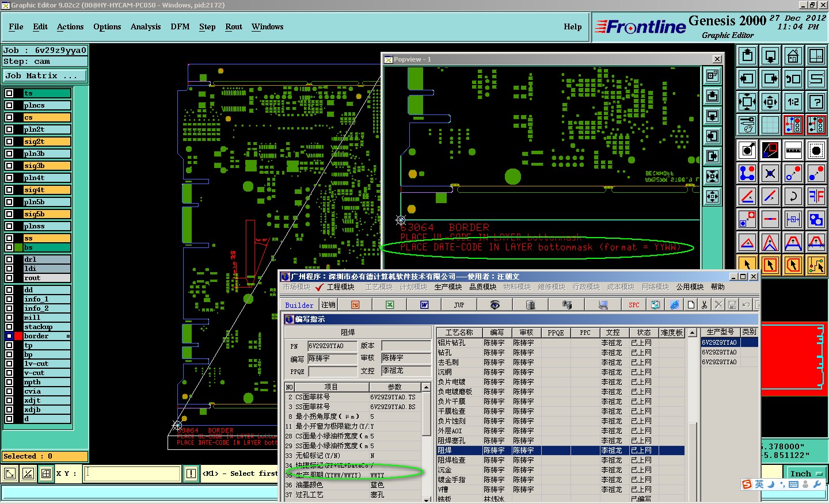This screenshot has width=829, height=504.
Task: Click the Excel export icon
Action: [x=390, y=305]
